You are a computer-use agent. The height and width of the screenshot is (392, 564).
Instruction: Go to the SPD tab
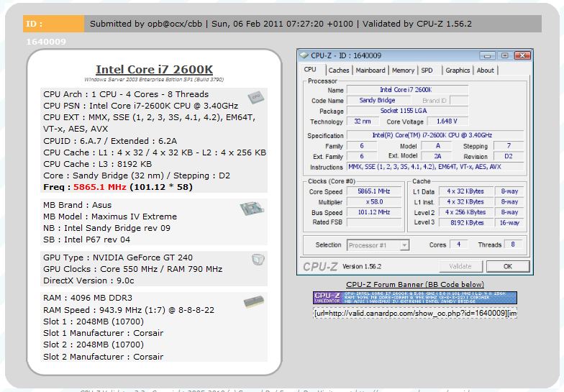pos(427,70)
